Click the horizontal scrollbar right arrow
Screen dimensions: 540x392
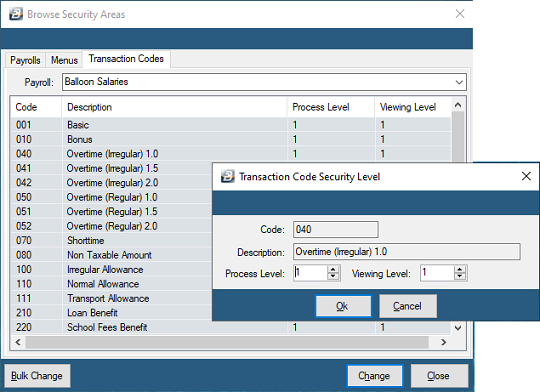(x=444, y=342)
